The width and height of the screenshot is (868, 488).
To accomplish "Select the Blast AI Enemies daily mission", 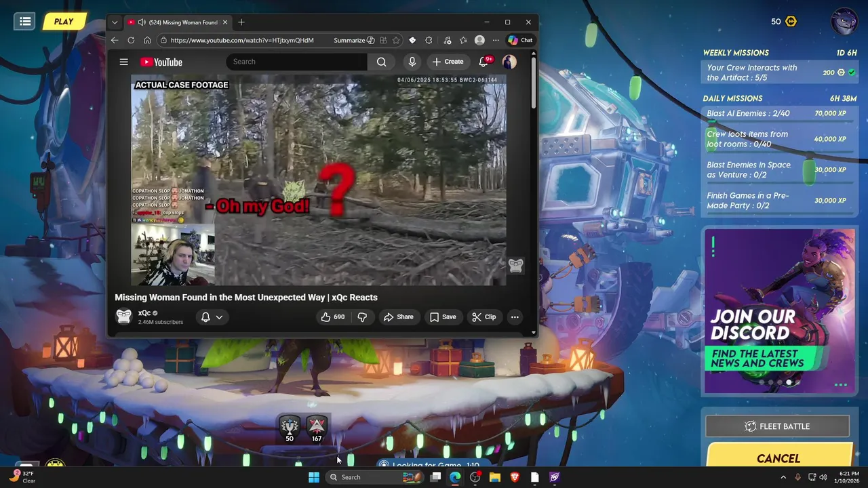I will tap(780, 114).
